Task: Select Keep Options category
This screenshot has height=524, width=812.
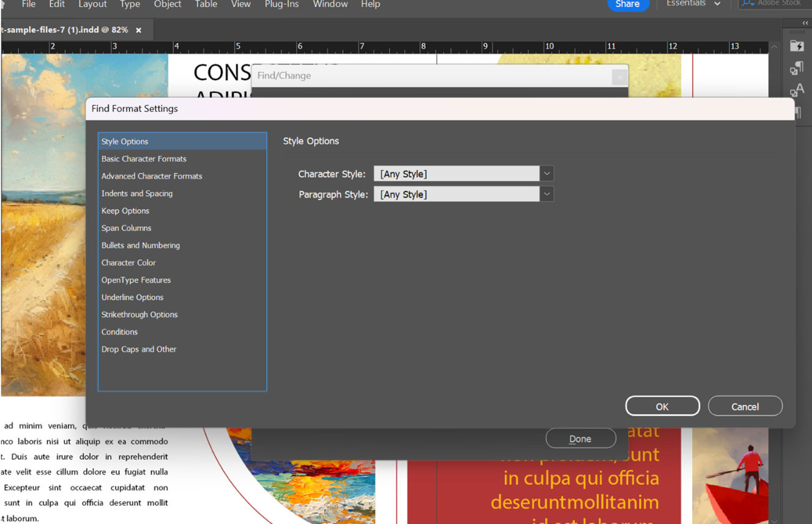Action: pyautogui.click(x=182, y=210)
